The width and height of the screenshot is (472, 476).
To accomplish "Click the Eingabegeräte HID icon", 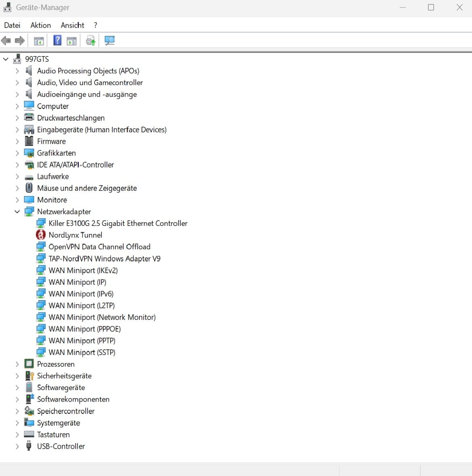I will 29,129.
